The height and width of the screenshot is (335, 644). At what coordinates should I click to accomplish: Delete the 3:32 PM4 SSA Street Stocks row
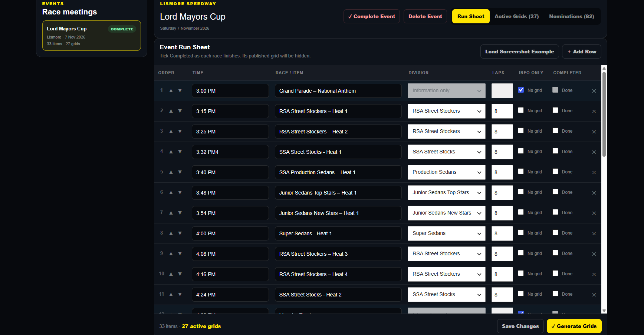[x=594, y=152]
